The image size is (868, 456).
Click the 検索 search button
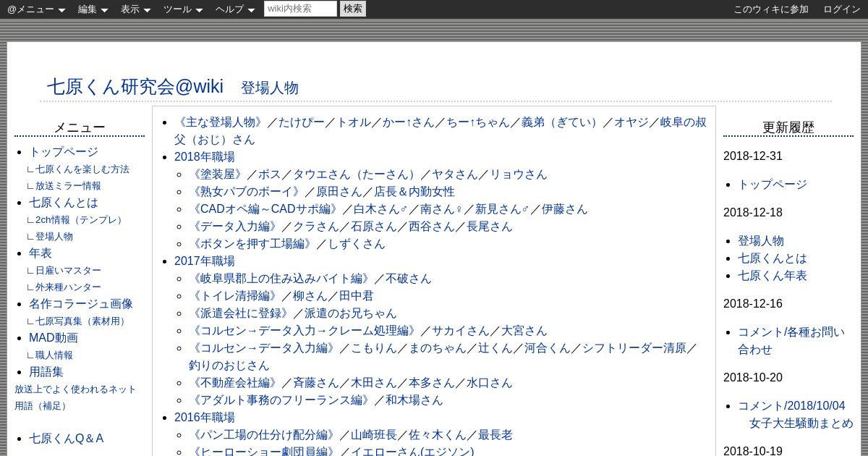[x=353, y=9]
